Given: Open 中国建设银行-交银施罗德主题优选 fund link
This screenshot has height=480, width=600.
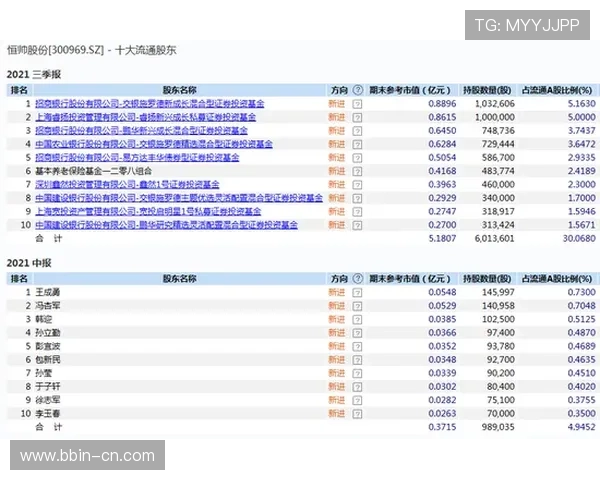Looking at the screenshot, I should point(179,198).
